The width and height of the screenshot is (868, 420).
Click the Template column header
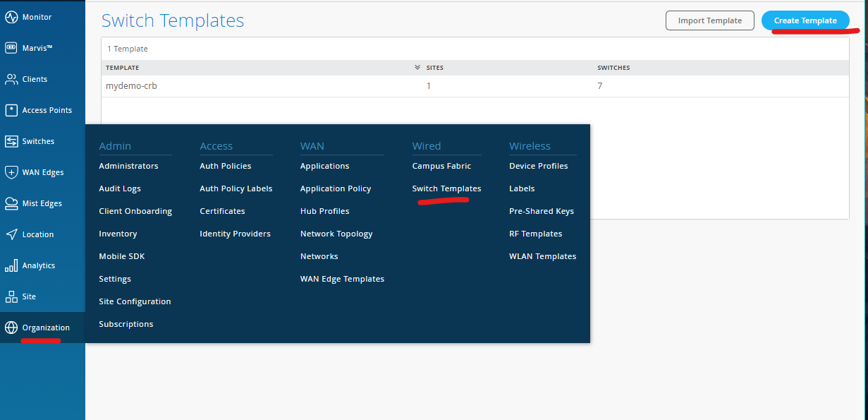[x=123, y=68]
